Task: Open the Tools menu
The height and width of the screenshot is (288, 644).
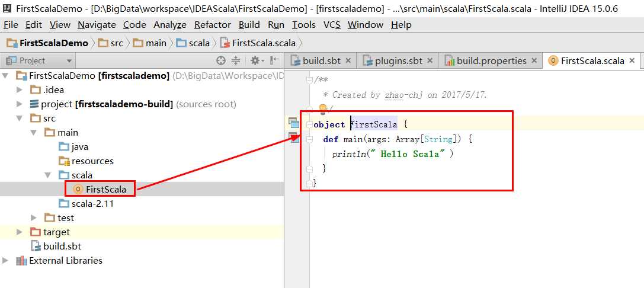Action: click(x=304, y=25)
